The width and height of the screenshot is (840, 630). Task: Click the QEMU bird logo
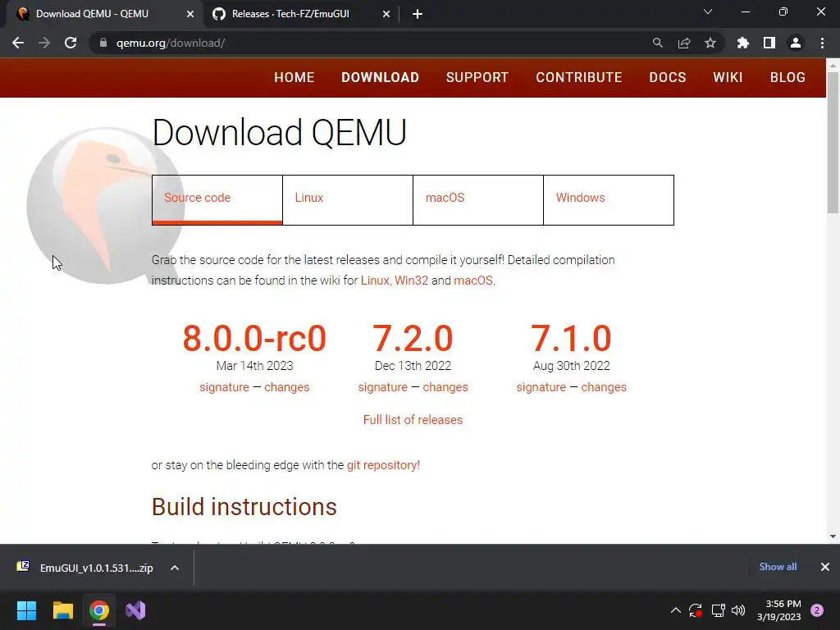[105, 206]
